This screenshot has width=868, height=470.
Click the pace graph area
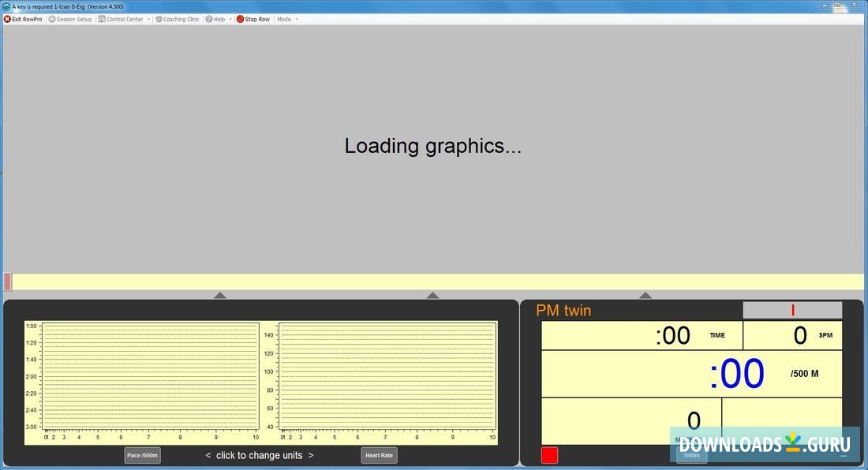(x=151, y=377)
